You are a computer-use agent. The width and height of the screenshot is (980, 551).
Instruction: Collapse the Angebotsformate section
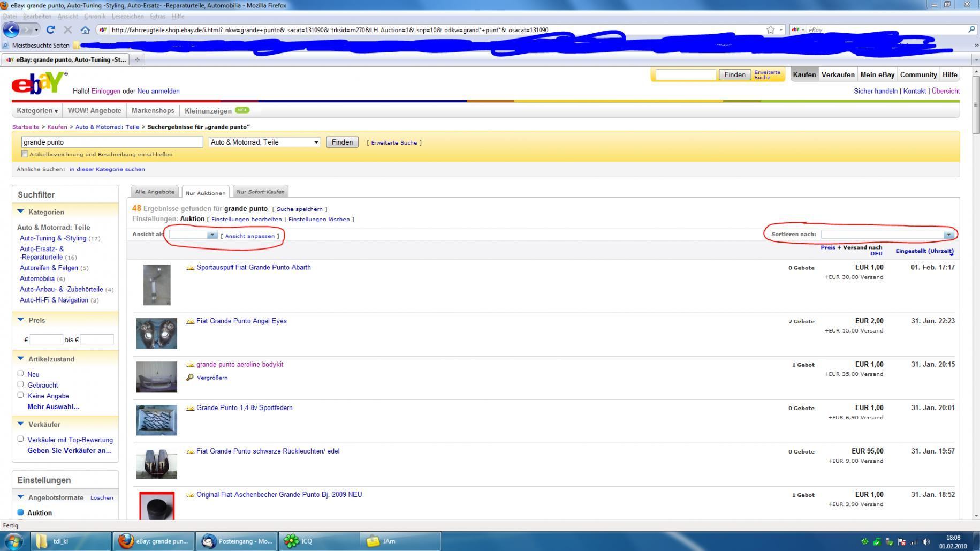pos(21,497)
